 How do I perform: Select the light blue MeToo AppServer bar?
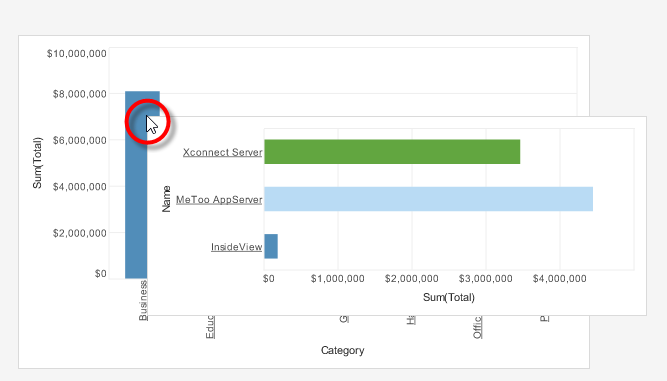point(428,199)
